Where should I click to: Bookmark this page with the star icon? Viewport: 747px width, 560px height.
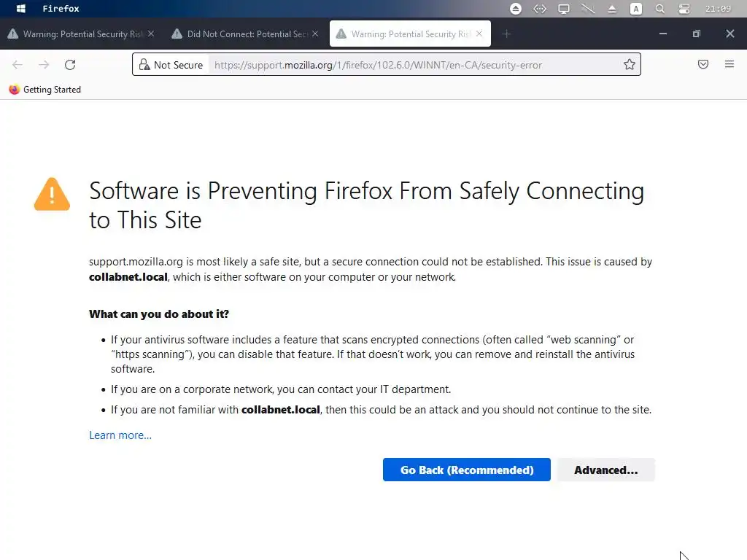click(x=629, y=65)
